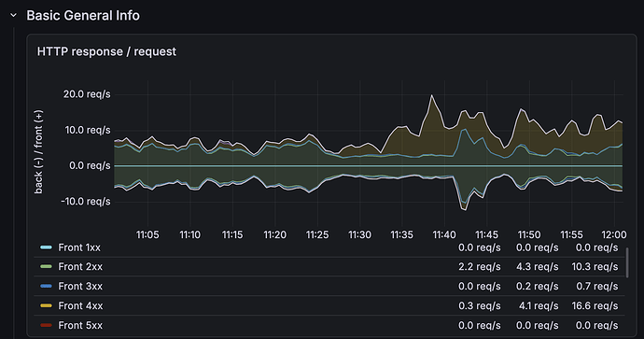This screenshot has width=644, height=339.
Task: Click the 11:40 time axis label
Action: click(x=444, y=234)
